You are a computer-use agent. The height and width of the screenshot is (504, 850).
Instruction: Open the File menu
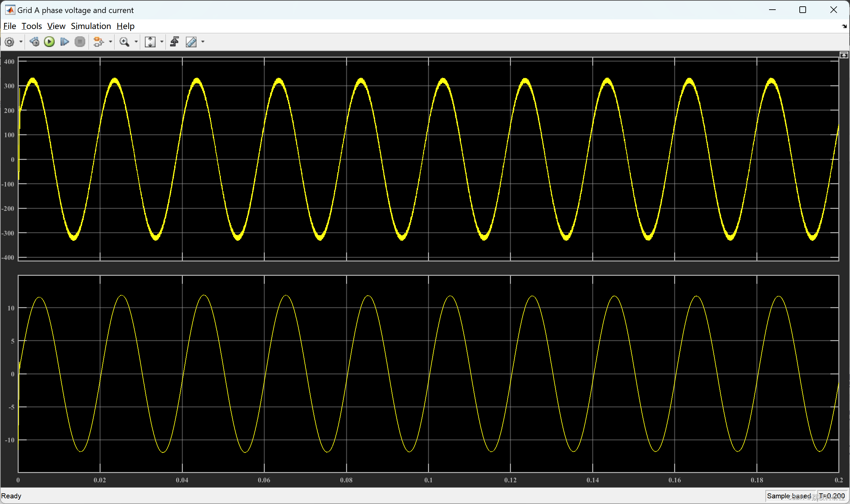10,26
